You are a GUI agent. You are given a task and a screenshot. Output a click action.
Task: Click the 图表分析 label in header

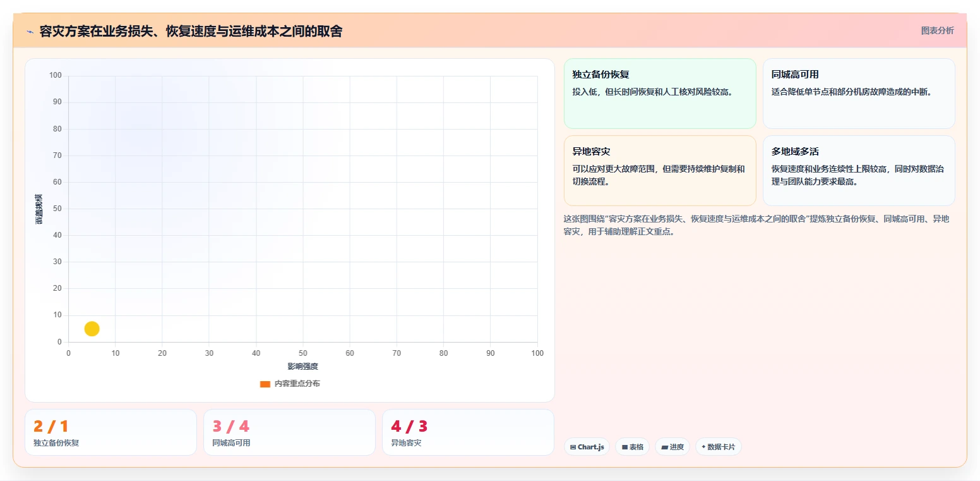point(937,30)
